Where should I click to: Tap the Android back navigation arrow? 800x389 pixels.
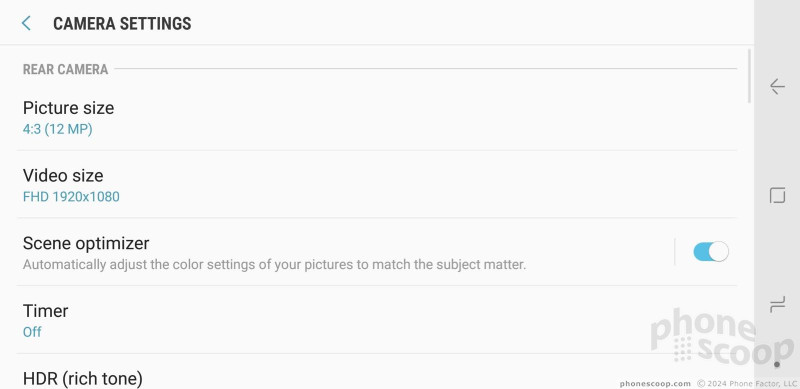(x=777, y=86)
